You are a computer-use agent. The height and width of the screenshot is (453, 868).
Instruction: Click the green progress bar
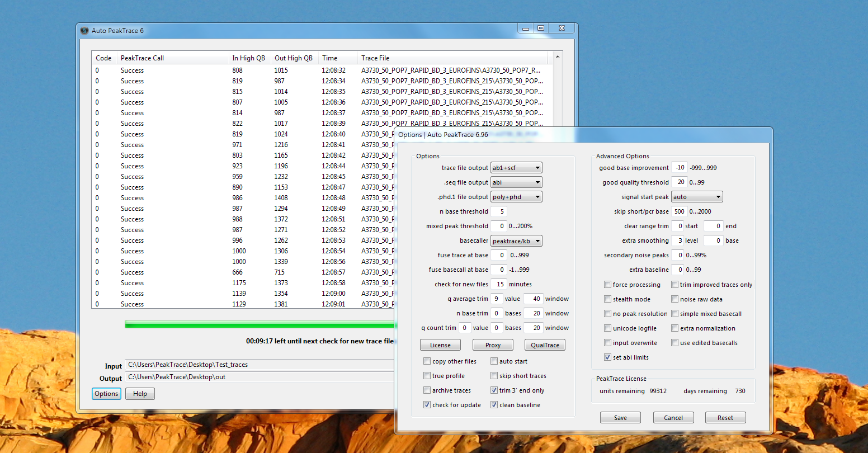coord(260,324)
